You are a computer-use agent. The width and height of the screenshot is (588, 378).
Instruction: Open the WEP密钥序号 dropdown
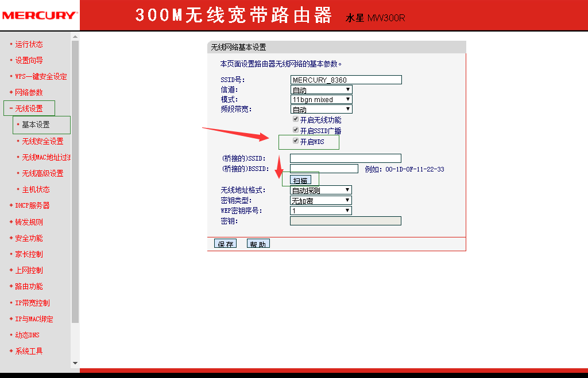(x=320, y=211)
